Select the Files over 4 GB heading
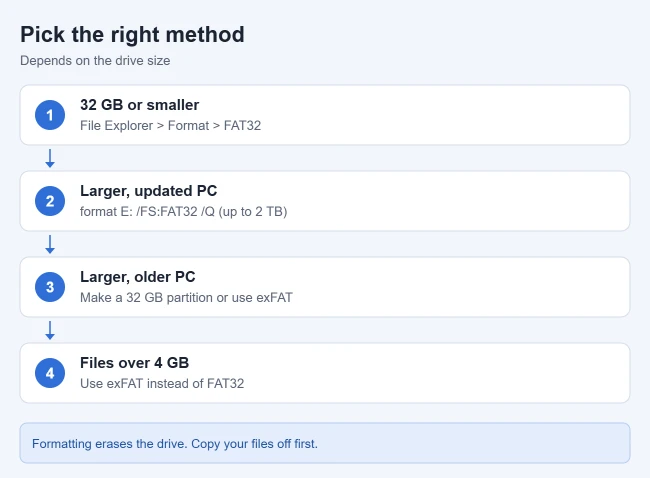The image size is (650, 478). tap(134, 363)
